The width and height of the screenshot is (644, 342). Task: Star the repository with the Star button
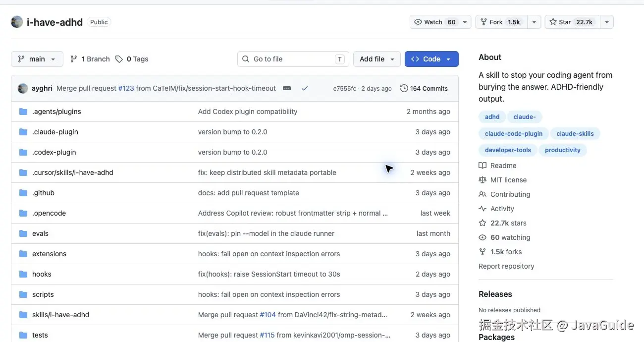572,22
